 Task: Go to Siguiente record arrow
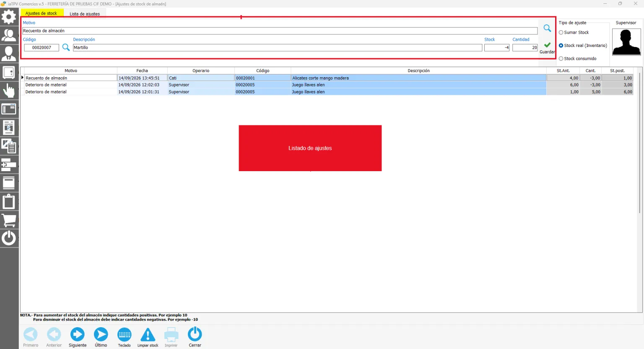77,334
